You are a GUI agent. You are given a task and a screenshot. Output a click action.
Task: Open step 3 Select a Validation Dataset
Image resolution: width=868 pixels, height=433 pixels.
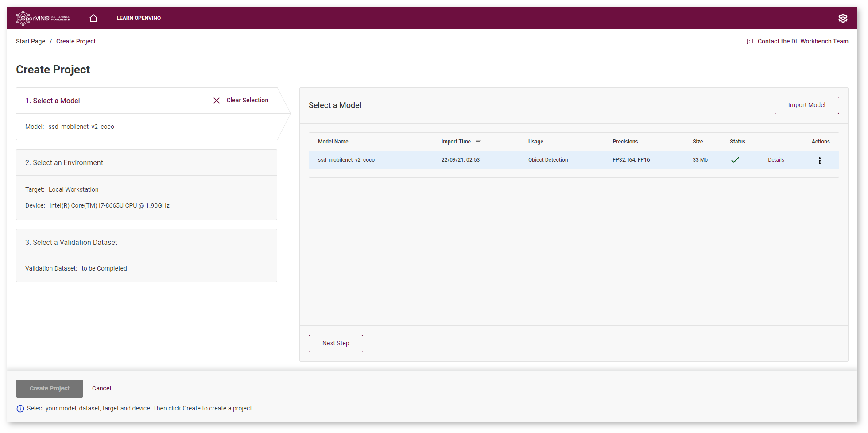[x=71, y=243]
